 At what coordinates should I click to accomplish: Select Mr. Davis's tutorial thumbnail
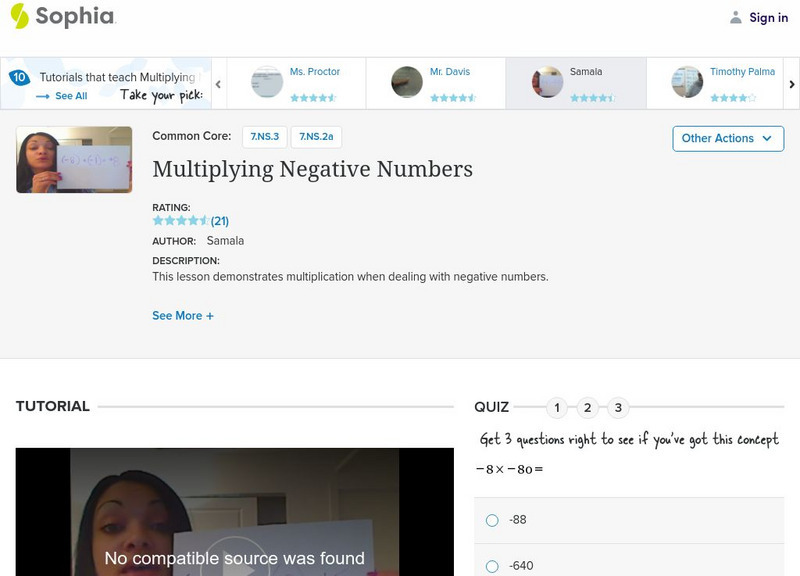tap(407, 82)
